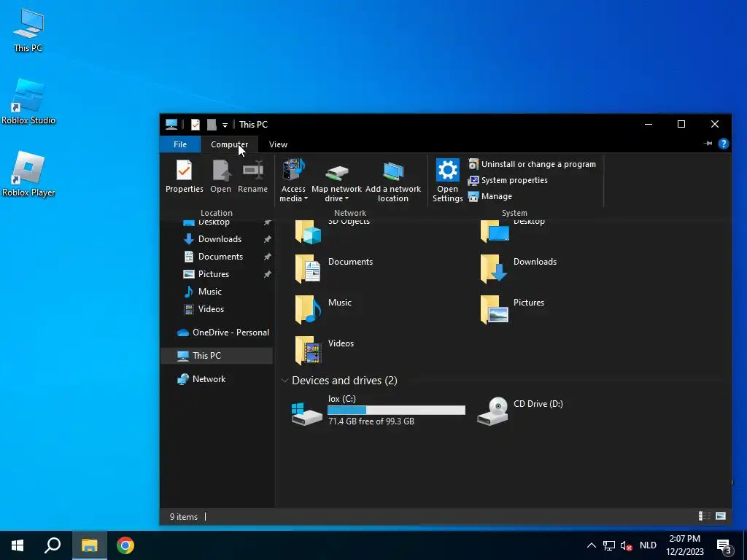This screenshot has width=747, height=560.
Task: Launch Google Chrome from the taskbar
Action: point(125,545)
